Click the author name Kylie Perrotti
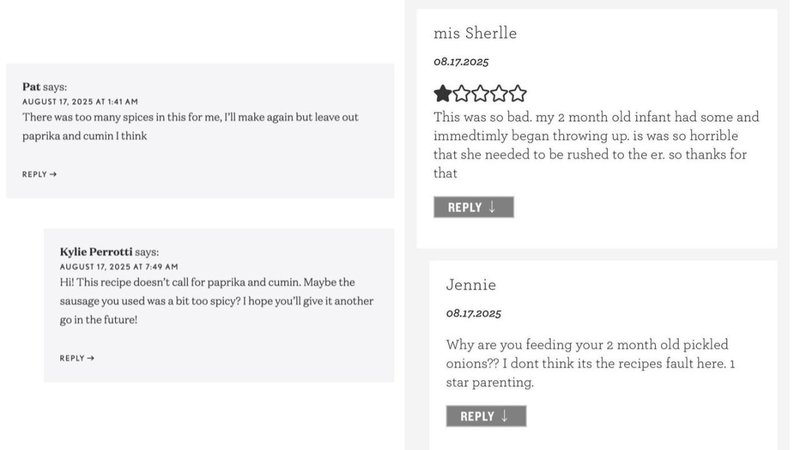The width and height of the screenshot is (800, 450). 95,252
